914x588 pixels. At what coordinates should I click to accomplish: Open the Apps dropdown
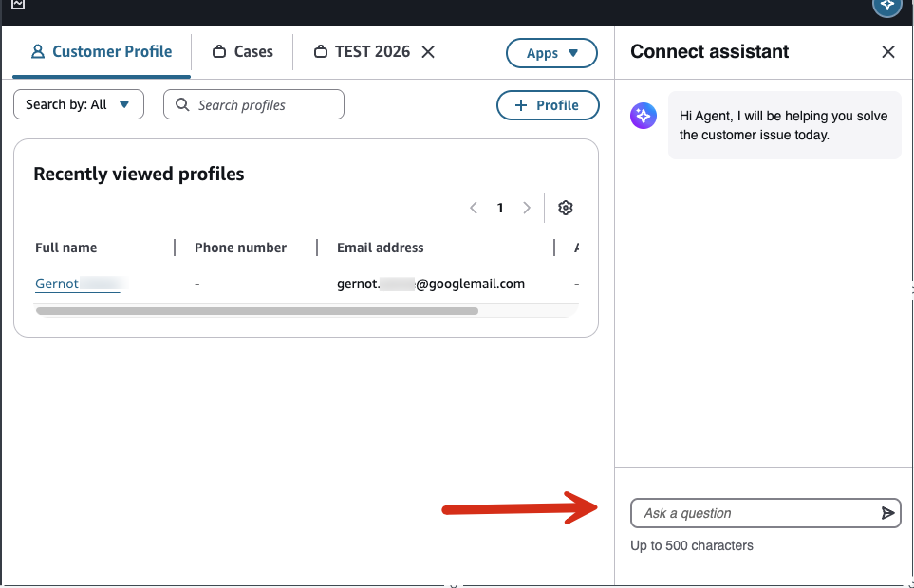click(x=551, y=53)
